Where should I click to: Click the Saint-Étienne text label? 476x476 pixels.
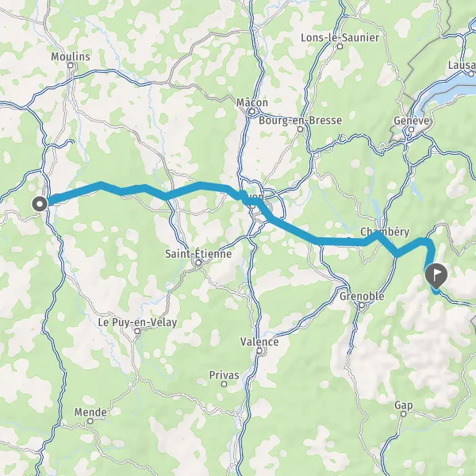click(198, 254)
